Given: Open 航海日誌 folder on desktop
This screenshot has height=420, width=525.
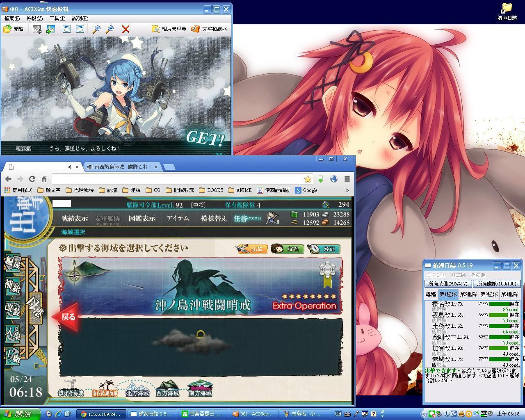Looking at the screenshot, I should (507, 11).
